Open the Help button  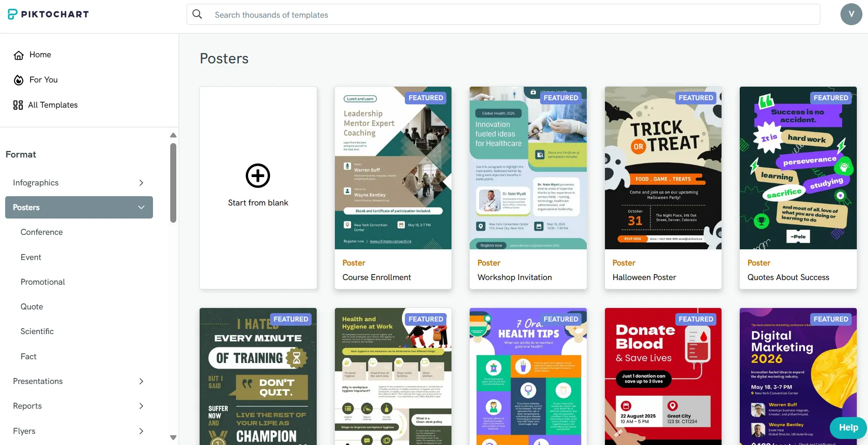(848, 427)
